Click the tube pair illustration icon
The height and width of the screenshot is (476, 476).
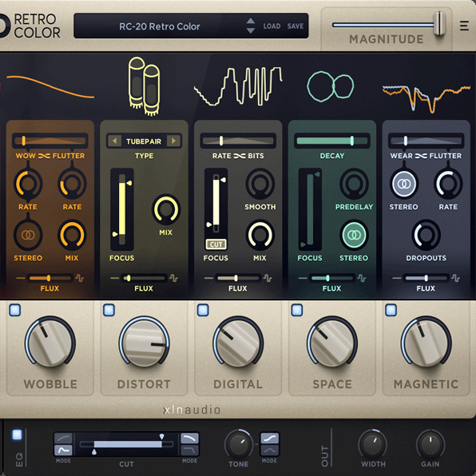[144, 86]
